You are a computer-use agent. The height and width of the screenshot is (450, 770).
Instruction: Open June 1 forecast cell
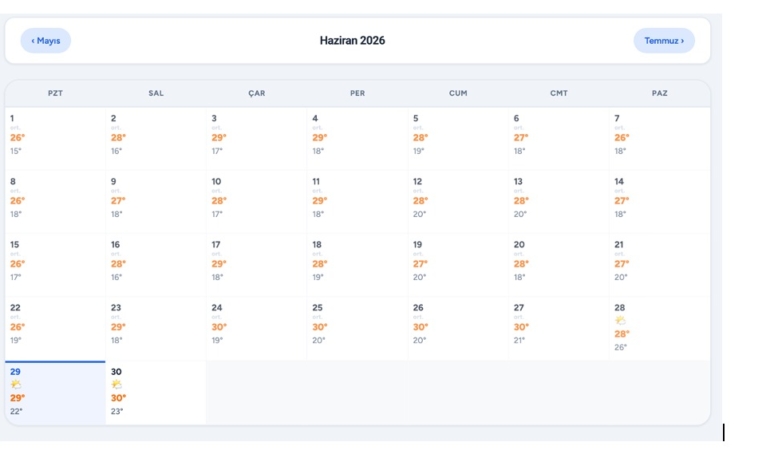(x=55, y=139)
